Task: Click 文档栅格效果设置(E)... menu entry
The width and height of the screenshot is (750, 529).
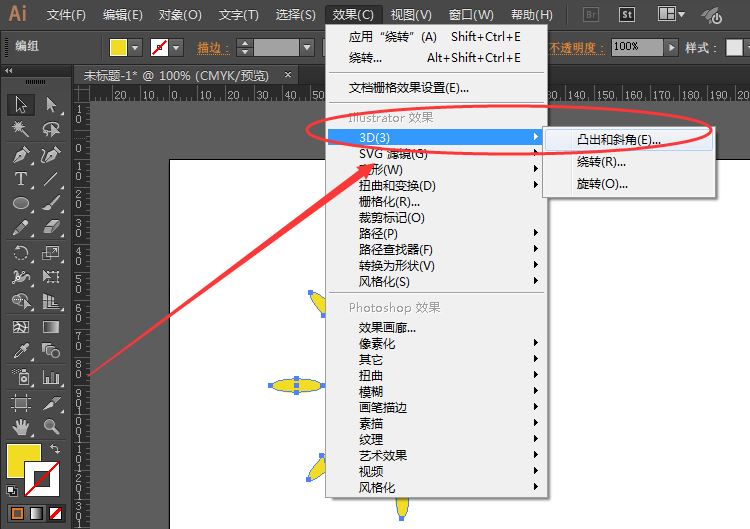Action: (x=408, y=87)
